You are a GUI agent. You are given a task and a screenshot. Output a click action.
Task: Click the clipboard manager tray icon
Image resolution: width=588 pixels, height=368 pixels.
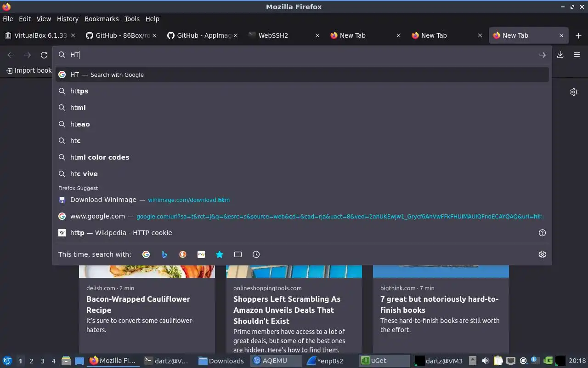click(498, 361)
